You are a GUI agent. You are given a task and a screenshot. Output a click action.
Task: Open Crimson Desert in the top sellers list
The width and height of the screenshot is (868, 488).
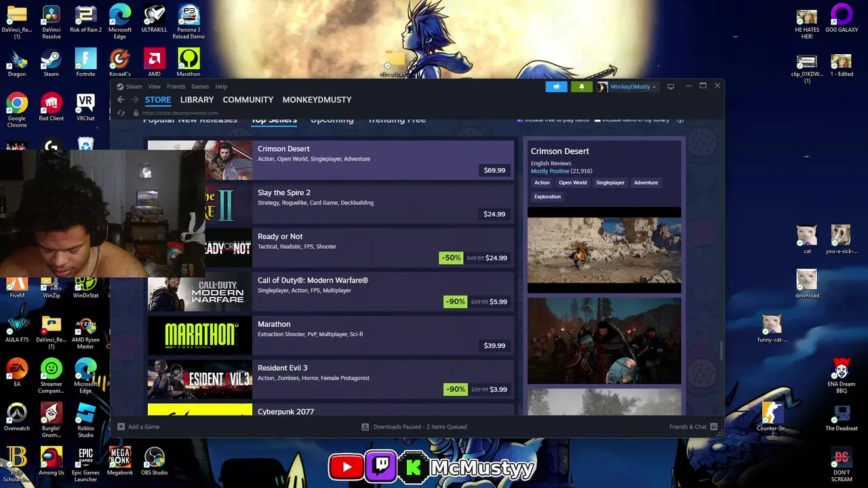click(x=331, y=160)
